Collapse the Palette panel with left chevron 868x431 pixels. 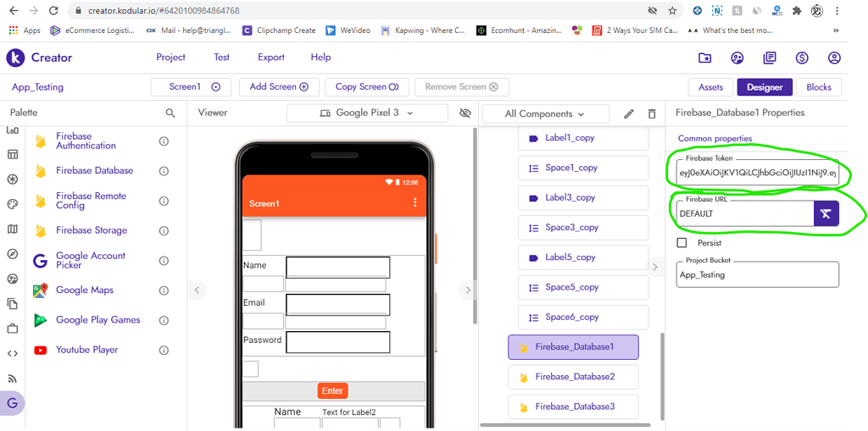(197, 290)
